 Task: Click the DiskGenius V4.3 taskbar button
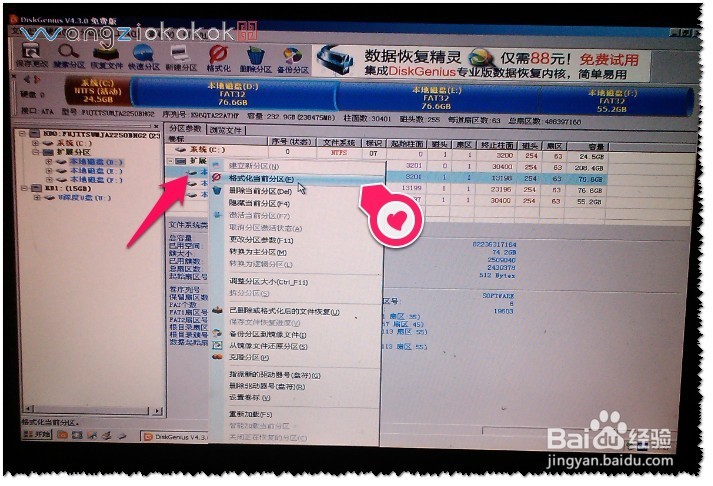(175, 437)
